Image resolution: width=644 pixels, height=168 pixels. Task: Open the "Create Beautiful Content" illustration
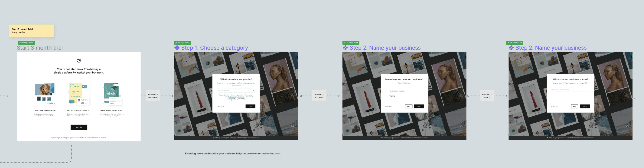click(45, 94)
